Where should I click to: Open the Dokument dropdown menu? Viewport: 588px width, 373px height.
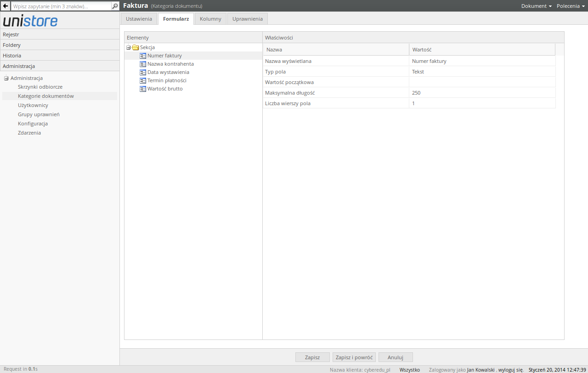pyautogui.click(x=536, y=6)
